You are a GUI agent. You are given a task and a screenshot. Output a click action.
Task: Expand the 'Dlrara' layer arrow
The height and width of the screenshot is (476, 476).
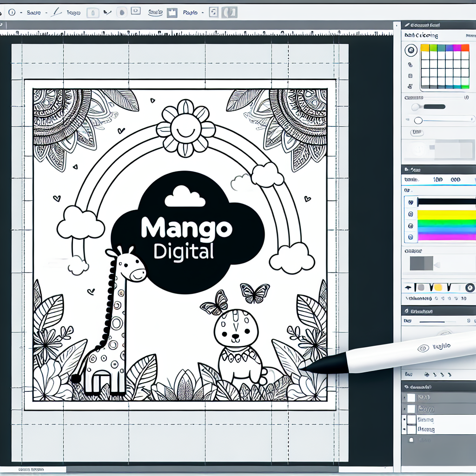(404, 419)
